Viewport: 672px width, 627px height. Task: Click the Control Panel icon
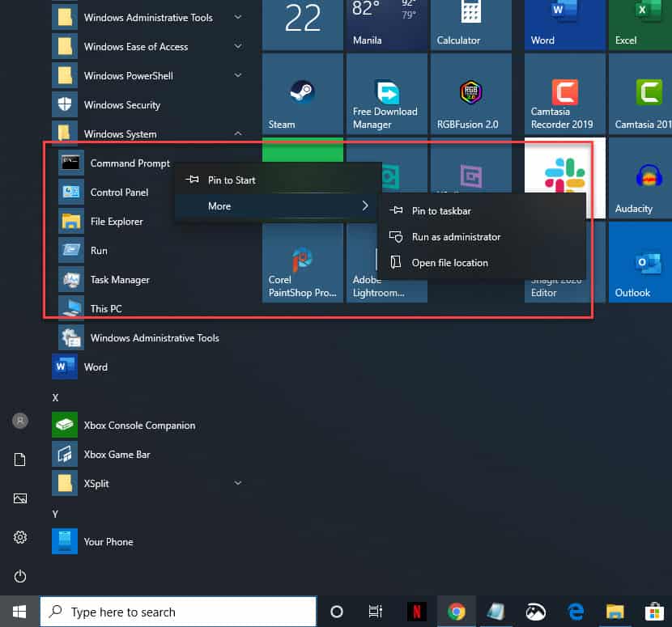coord(70,193)
